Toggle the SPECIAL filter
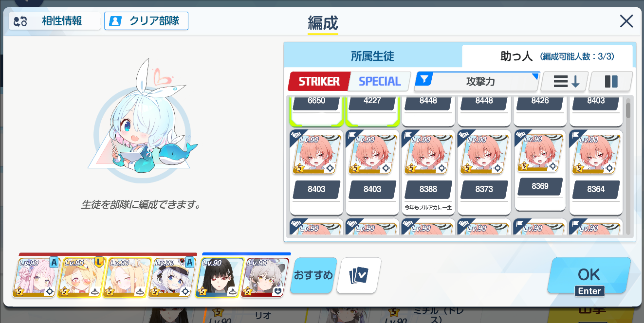Screen dimensions: 644x323 click(x=380, y=81)
